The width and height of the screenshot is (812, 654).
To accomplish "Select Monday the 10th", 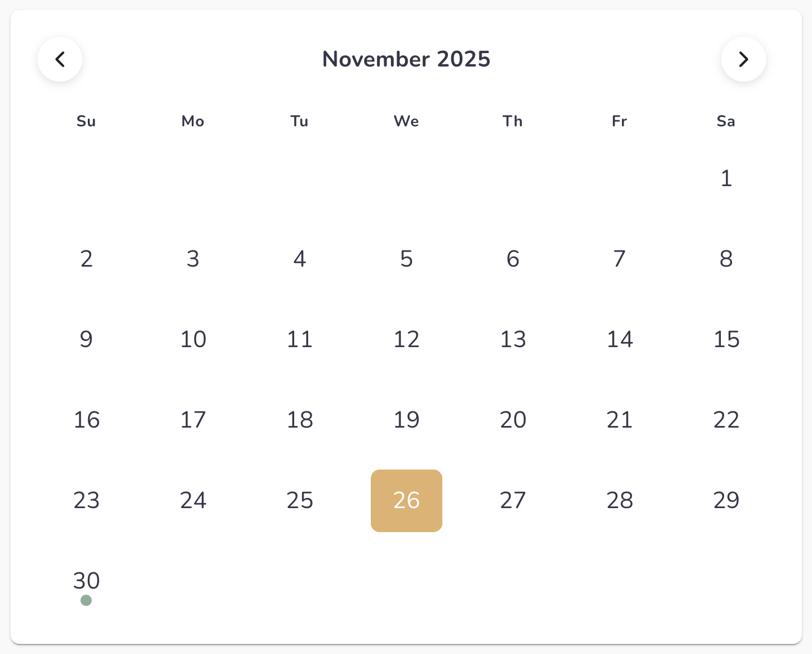I will [193, 340].
